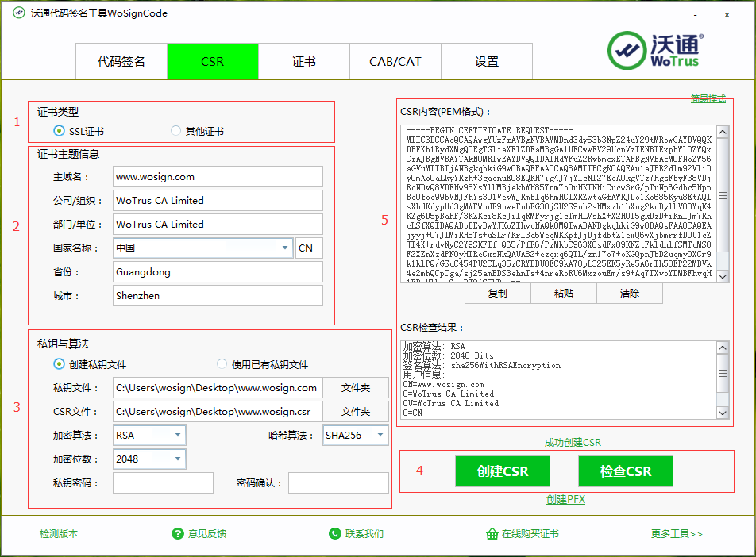The image size is (756, 557).
Task: Choose 使用已有私钥文件 option
Action: click(x=222, y=364)
